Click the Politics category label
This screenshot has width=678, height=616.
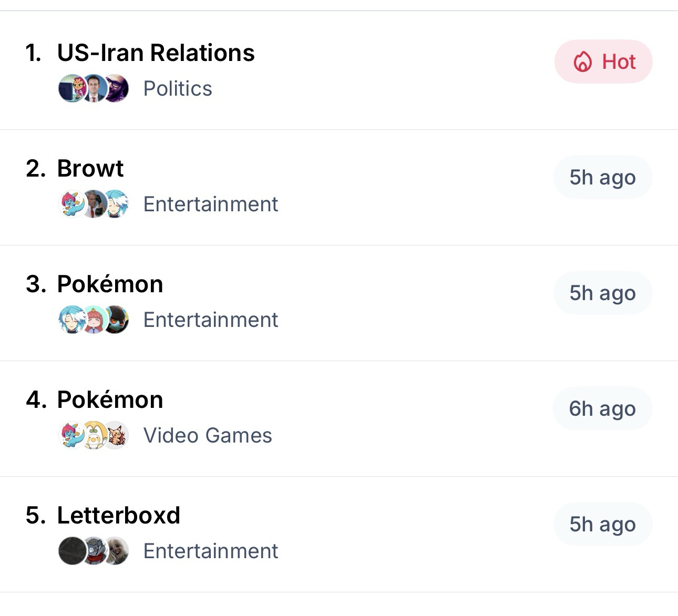coord(178,89)
